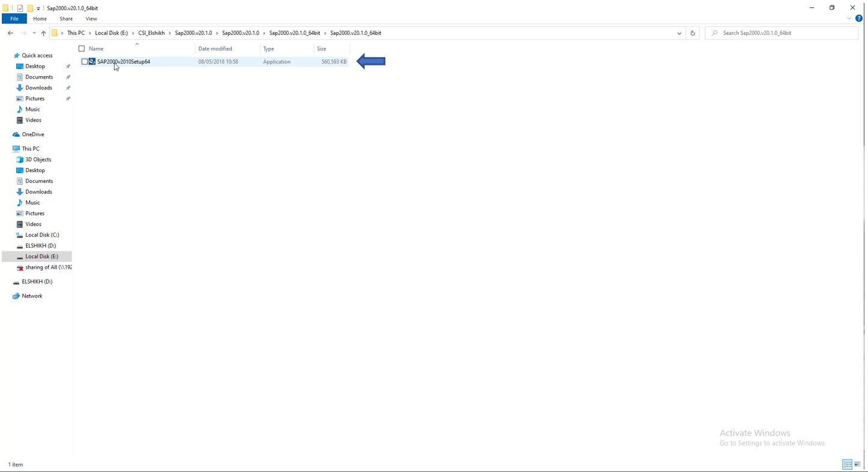Click the Forward navigation arrow
This screenshot has height=472, width=868.
23,33
